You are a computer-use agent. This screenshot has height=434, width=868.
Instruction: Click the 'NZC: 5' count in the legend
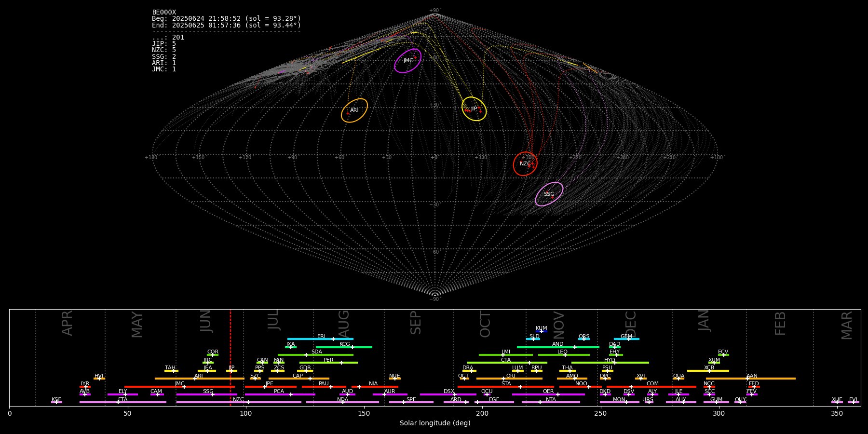tap(164, 50)
